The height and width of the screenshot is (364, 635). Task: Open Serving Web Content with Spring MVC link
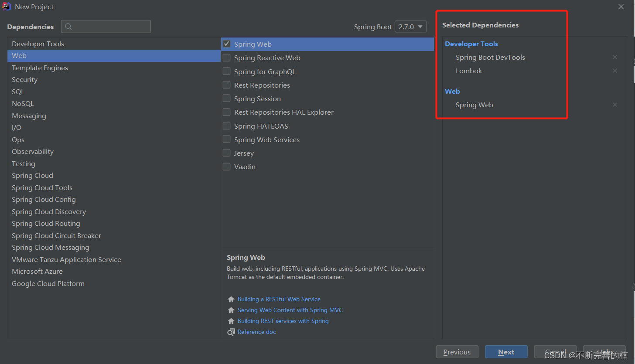pyautogui.click(x=290, y=310)
